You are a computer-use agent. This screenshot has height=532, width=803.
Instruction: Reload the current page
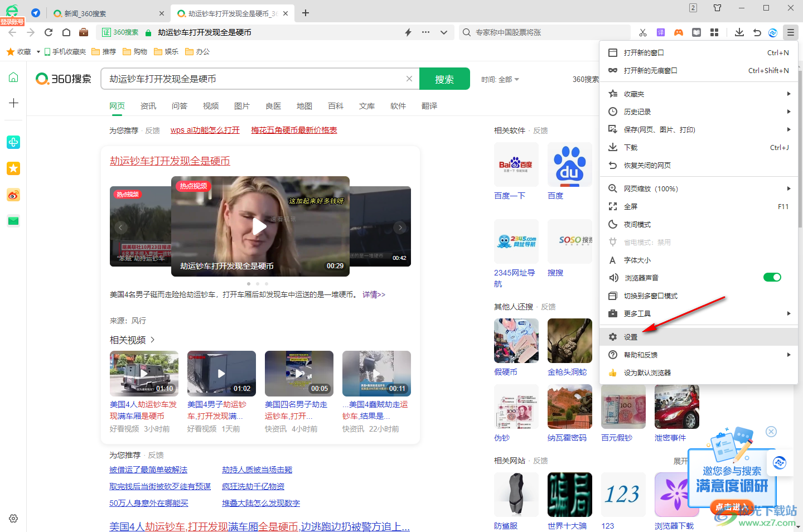[49, 32]
